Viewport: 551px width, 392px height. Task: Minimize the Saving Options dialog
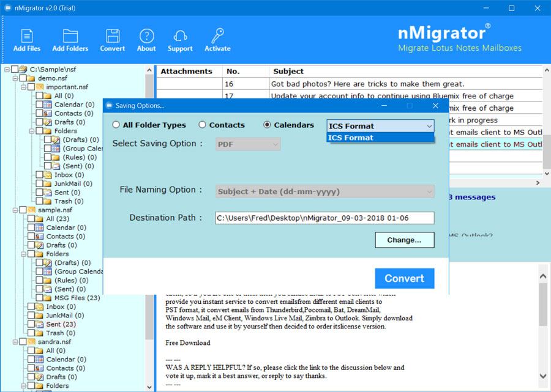point(384,106)
